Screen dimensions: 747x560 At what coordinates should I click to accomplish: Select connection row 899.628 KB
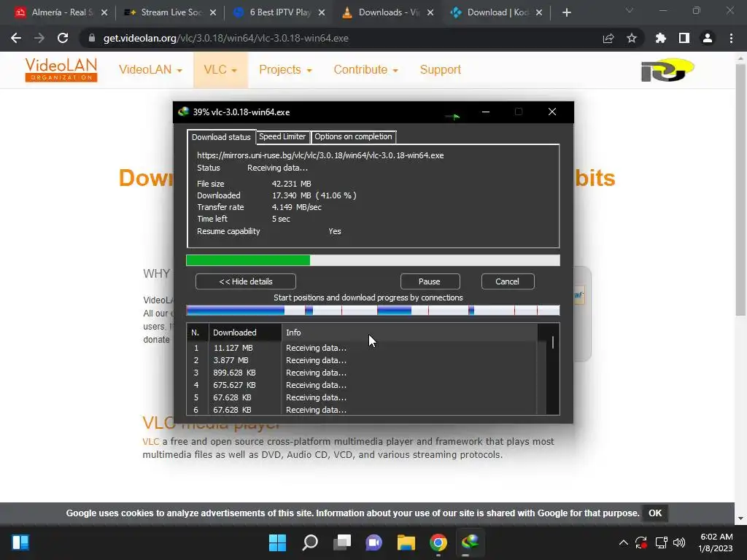[x=362, y=373]
